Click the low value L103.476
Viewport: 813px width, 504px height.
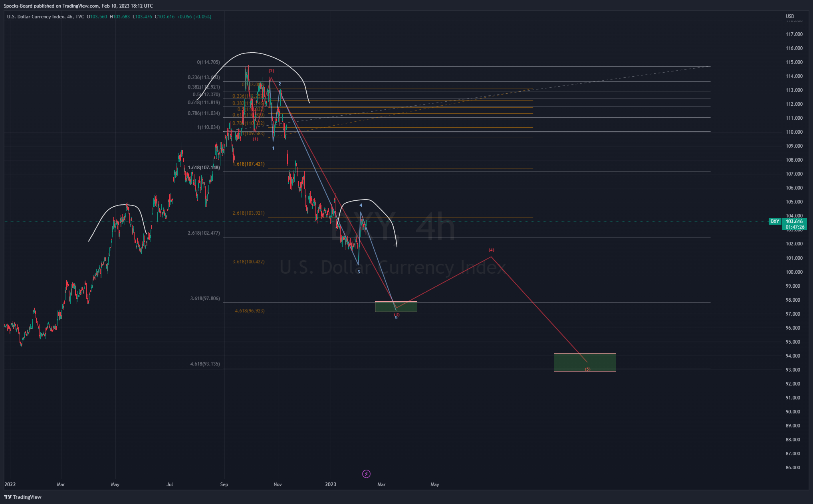pos(142,17)
